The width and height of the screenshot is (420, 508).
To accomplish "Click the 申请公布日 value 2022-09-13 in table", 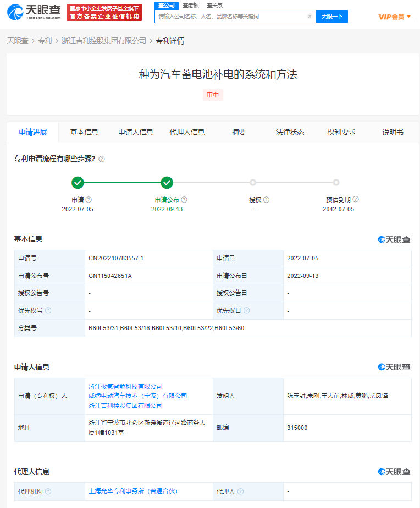I will 302,276.
